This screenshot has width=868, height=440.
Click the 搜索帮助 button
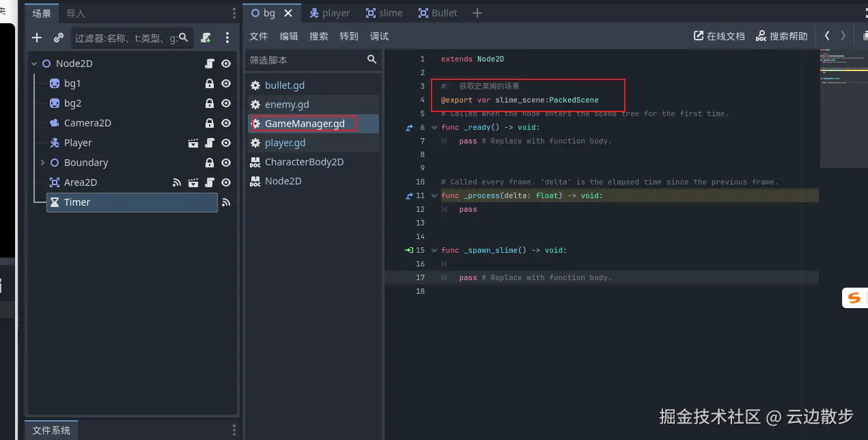pyautogui.click(x=782, y=36)
